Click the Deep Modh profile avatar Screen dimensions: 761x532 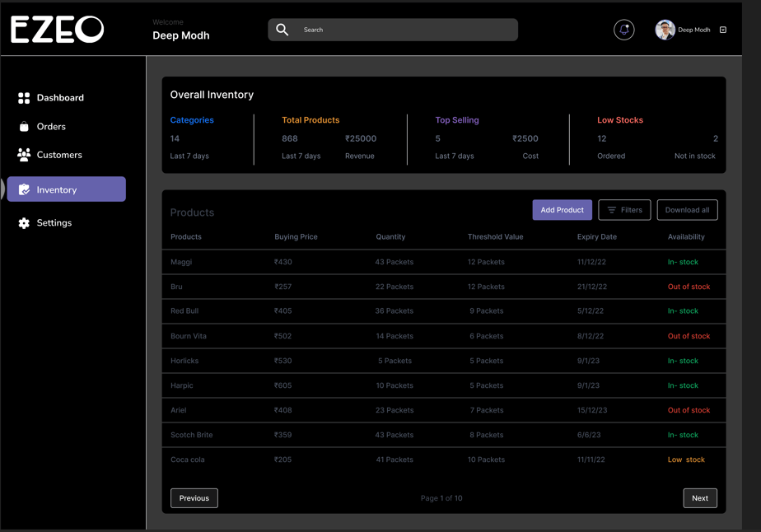(x=665, y=30)
